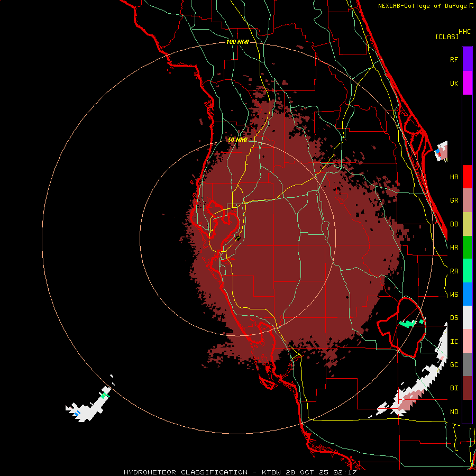Click the "KTBW" radar site identifier
The width and height of the screenshot is (476, 476).
coord(271,472)
